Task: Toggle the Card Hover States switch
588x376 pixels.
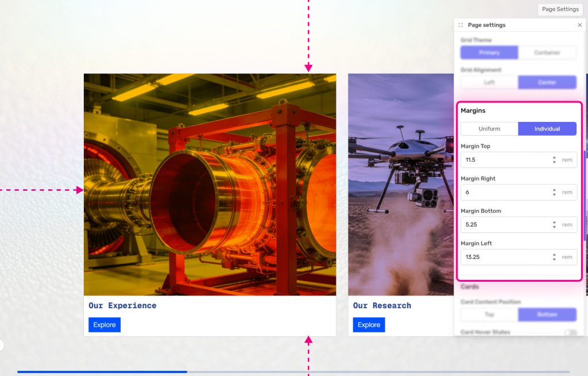Action: [570, 333]
